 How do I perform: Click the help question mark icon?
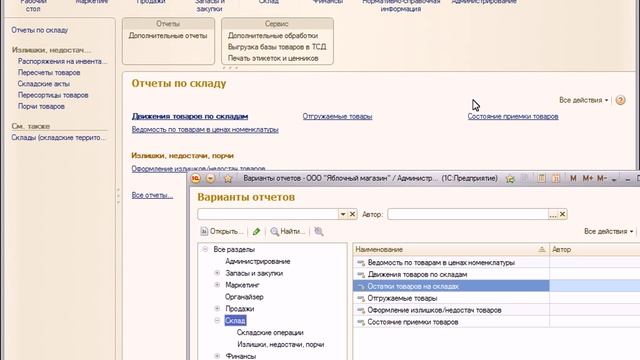(x=620, y=100)
